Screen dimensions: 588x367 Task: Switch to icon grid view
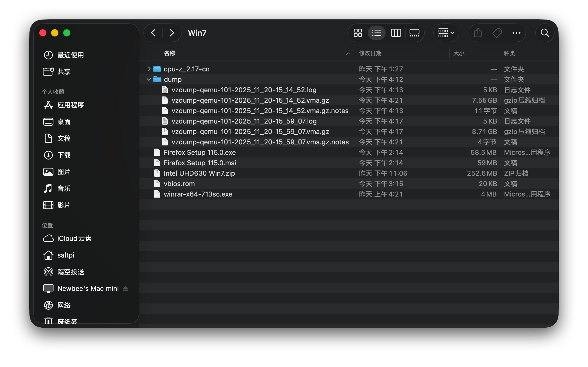pyautogui.click(x=358, y=33)
